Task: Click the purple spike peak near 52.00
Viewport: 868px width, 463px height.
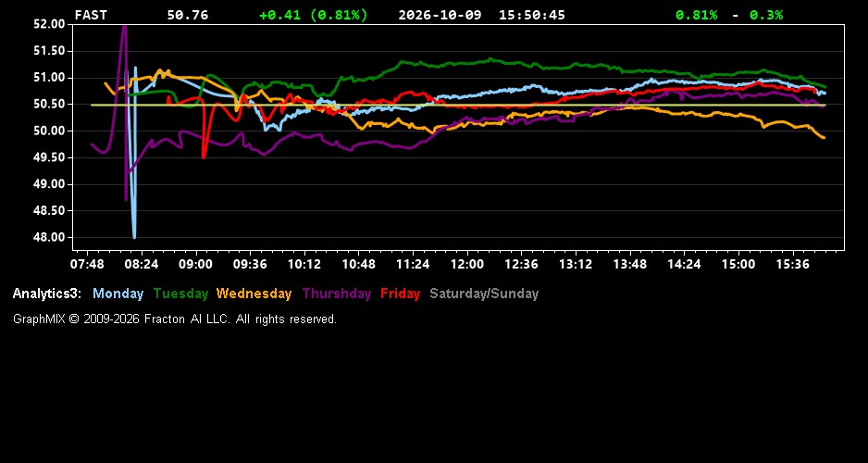Action: point(125,27)
